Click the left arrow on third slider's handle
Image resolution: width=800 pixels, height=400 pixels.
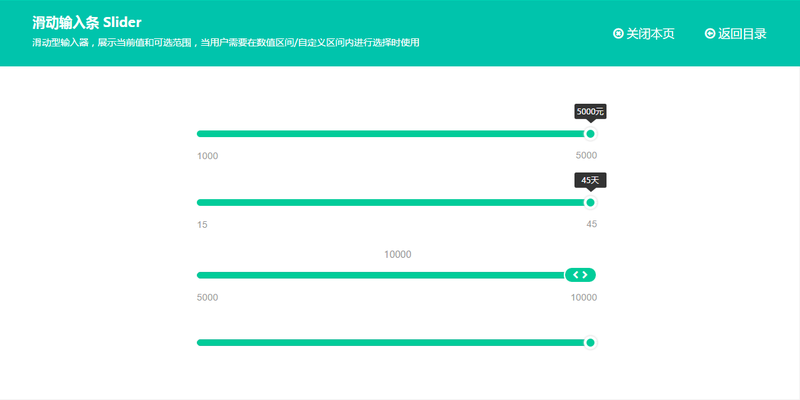575,275
